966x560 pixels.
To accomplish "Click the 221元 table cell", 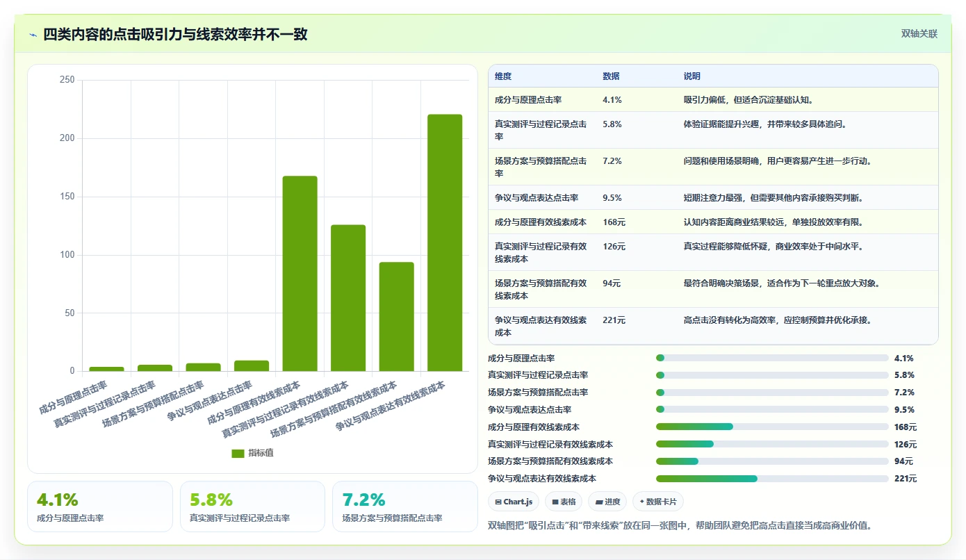I will 614,320.
